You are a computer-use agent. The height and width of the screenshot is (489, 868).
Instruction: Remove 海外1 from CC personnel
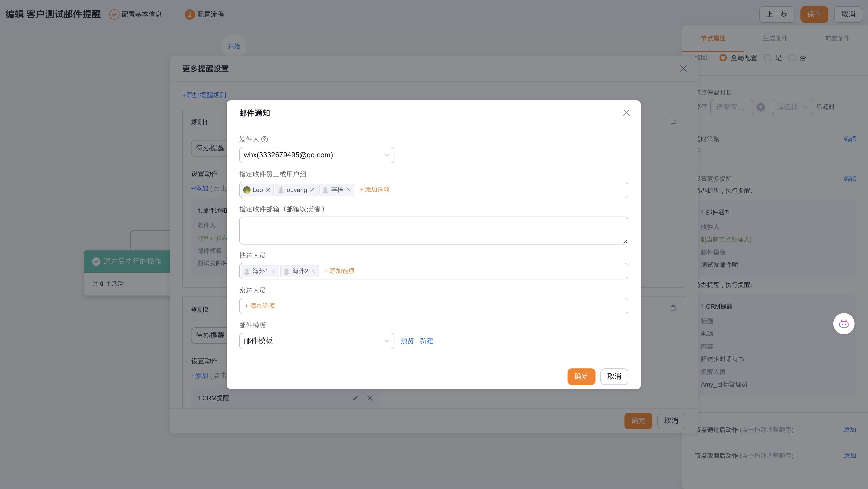[x=273, y=271]
